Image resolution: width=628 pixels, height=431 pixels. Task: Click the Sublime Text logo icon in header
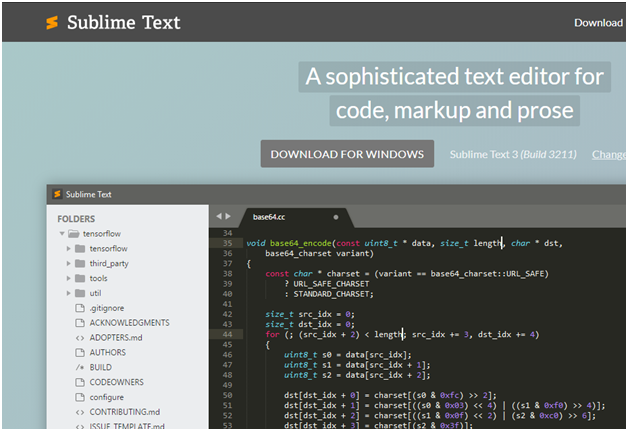52,22
